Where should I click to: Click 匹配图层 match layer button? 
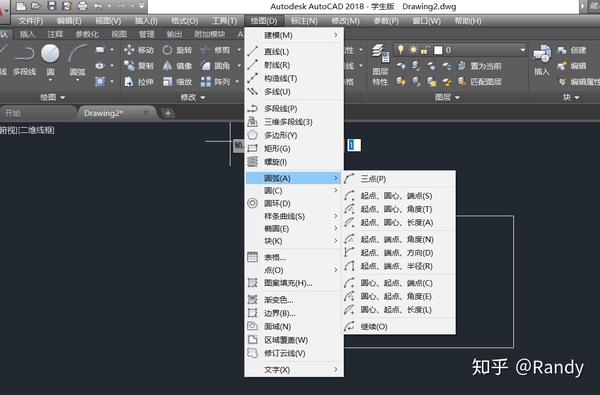click(x=479, y=82)
